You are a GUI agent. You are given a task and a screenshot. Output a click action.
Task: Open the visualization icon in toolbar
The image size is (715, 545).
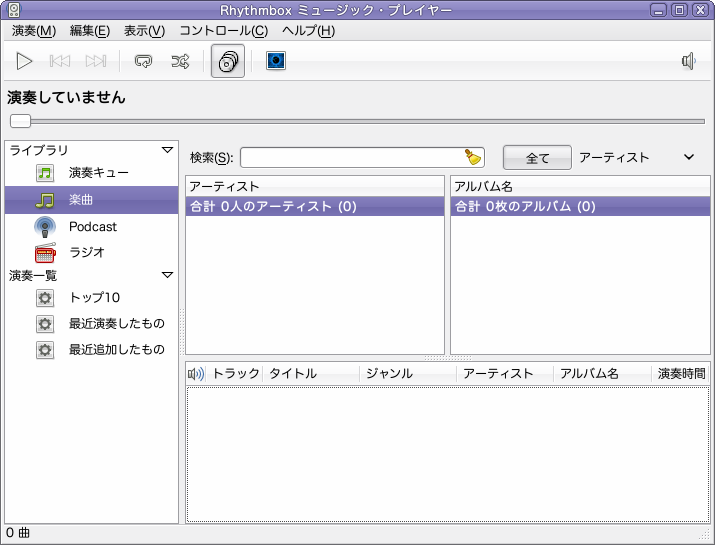click(x=276, y=61)
